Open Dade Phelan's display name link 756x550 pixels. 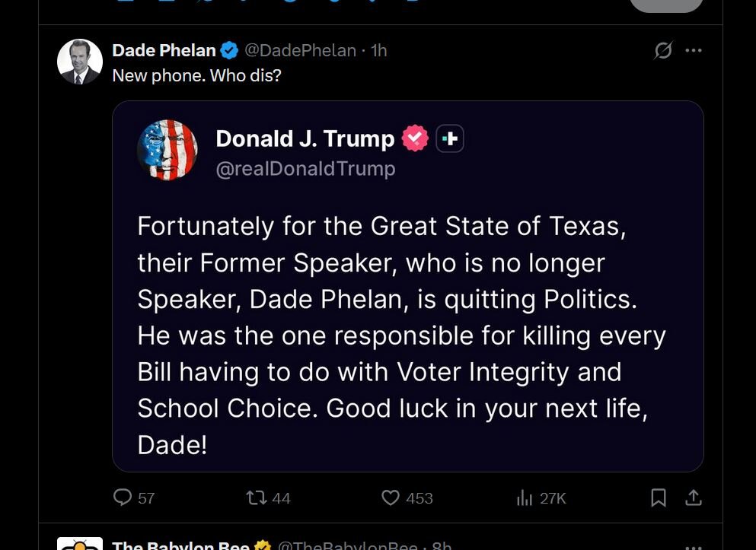(164, 51)
